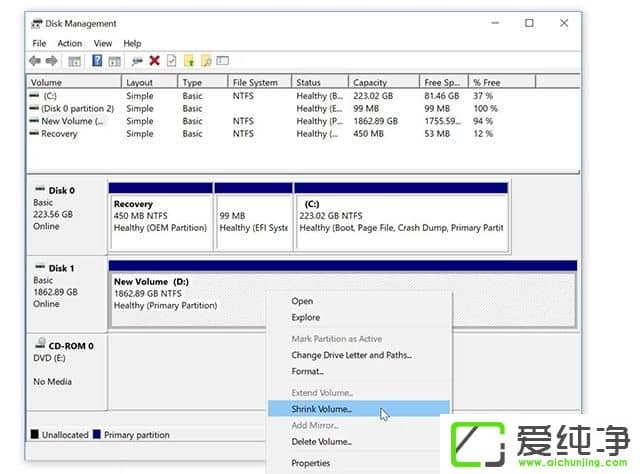
Task: Click the blue Help question mark icon
Action: 97,61
